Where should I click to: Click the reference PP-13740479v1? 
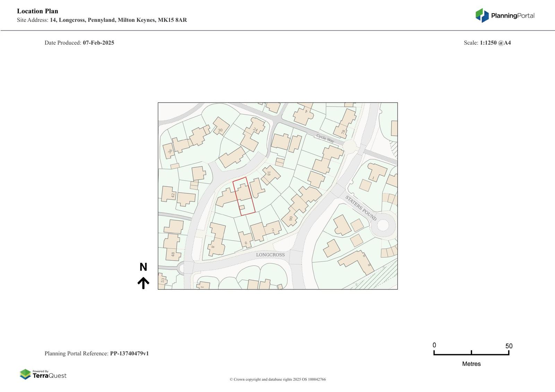(129, 354)
